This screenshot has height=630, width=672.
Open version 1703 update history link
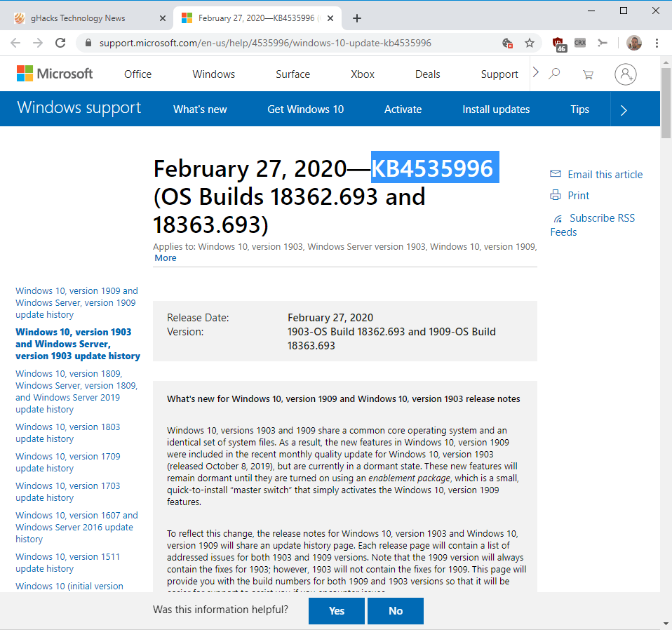[x=68, y=492]
